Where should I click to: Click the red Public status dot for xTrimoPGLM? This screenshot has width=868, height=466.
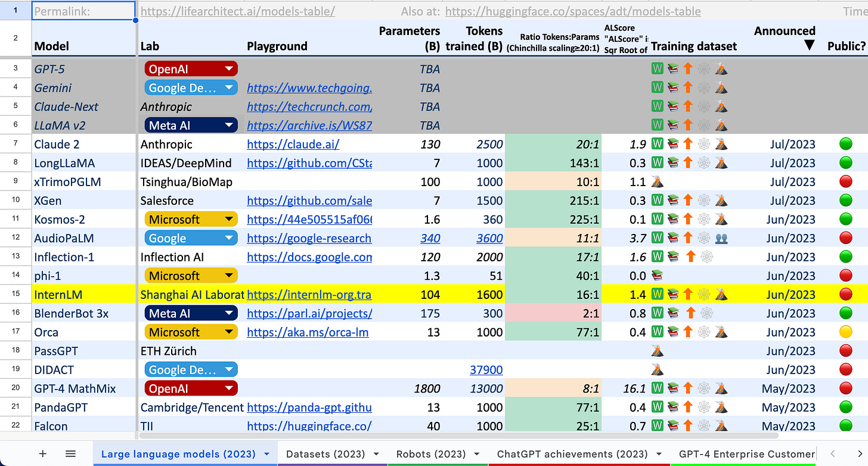click(845, 181)
